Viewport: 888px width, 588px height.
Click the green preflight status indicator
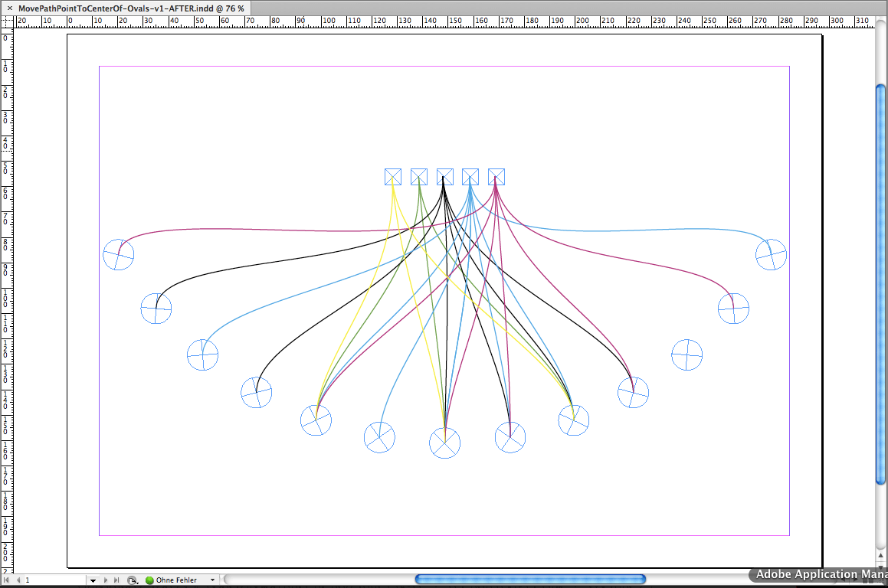(149, 580)
